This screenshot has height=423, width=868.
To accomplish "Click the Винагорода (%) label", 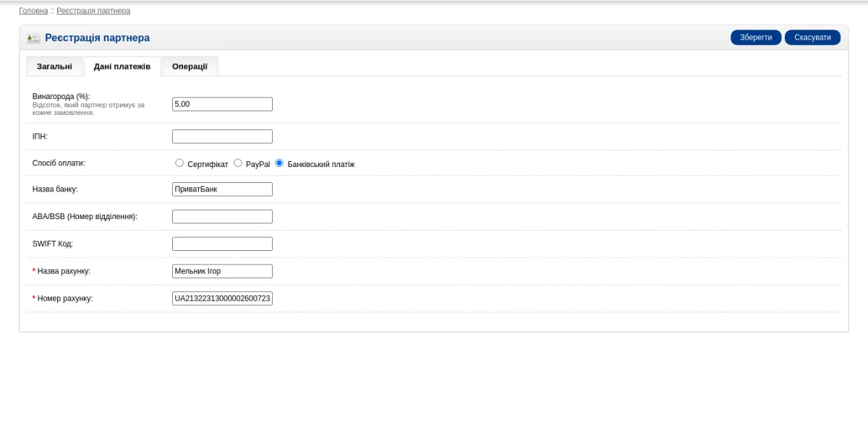I will 61,96.
